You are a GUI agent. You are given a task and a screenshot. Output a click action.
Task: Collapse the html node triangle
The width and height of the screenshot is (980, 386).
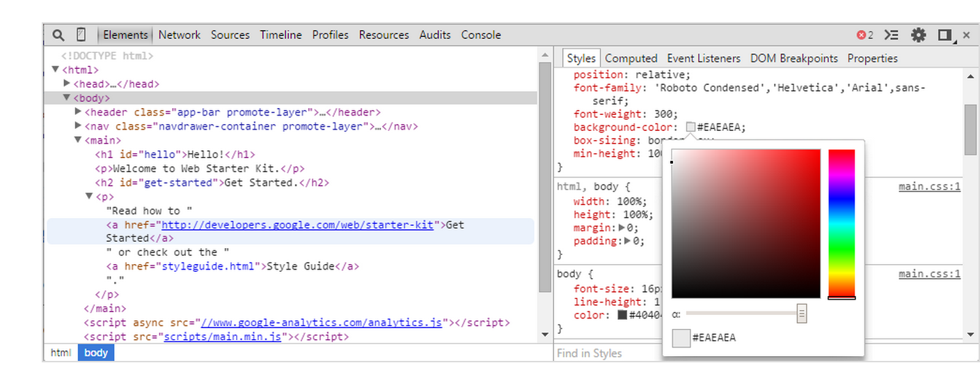[56, 70]
